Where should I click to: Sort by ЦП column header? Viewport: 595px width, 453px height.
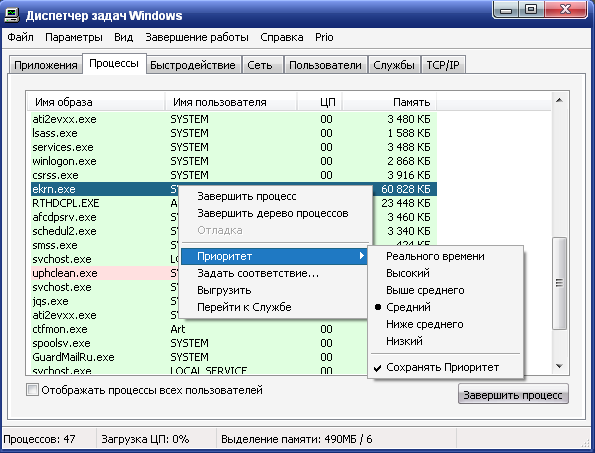click(x=320, y=102)
